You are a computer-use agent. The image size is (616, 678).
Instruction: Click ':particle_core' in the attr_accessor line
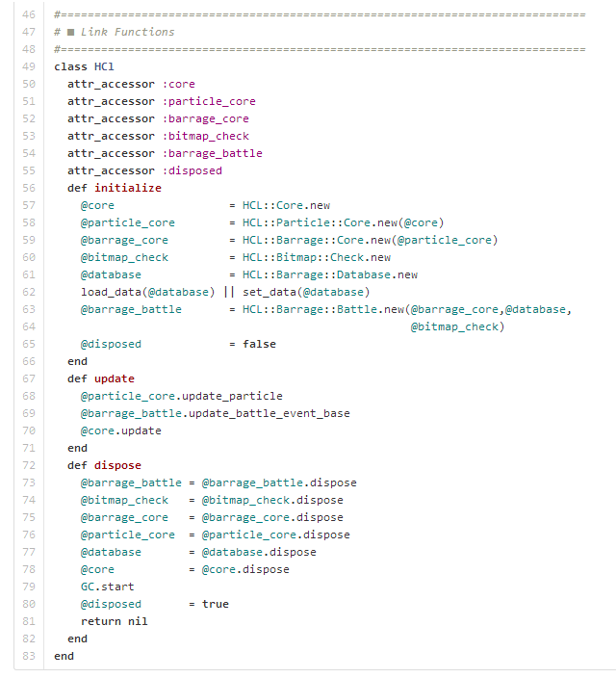click(209, 101)
